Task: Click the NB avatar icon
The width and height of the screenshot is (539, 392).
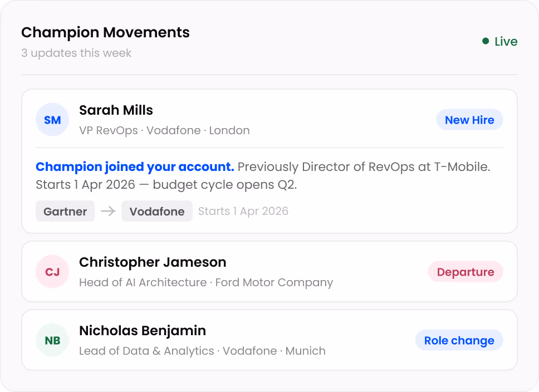Action: 52,340
